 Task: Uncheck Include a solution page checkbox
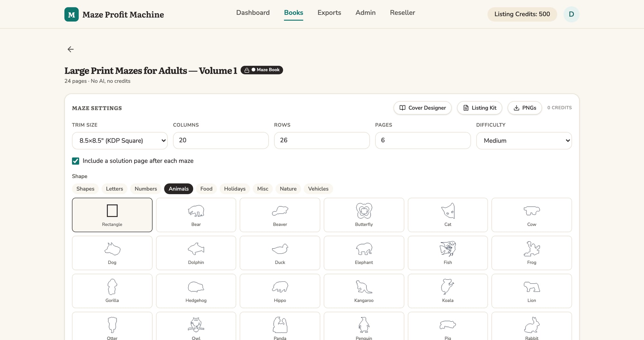pos(76,161)
